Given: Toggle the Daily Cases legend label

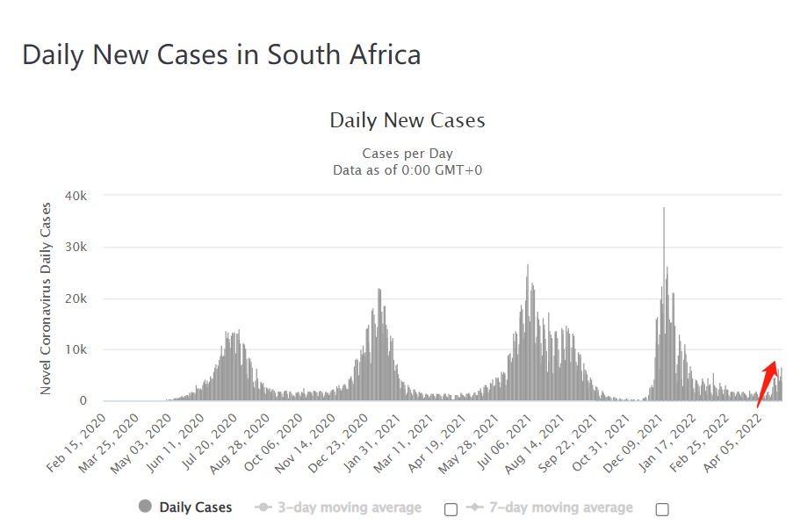Looking at the screenshot, I should (196, 507).
